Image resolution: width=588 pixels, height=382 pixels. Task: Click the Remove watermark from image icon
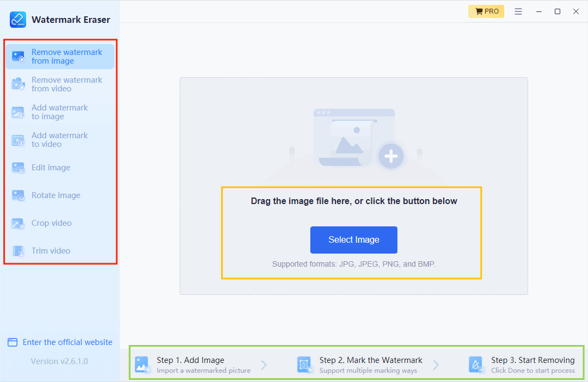click(19, 57)
